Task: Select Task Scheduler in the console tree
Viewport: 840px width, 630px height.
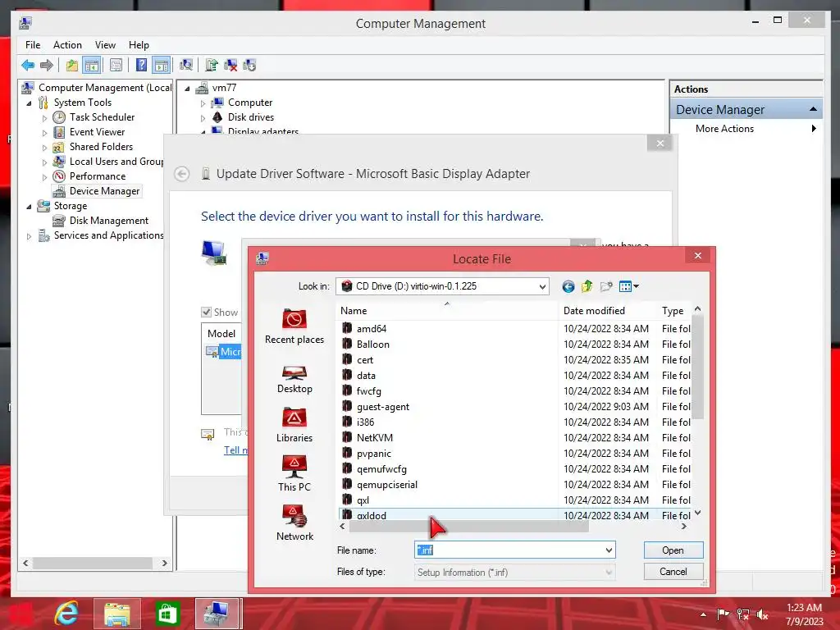Action: [x=102, y=116]
